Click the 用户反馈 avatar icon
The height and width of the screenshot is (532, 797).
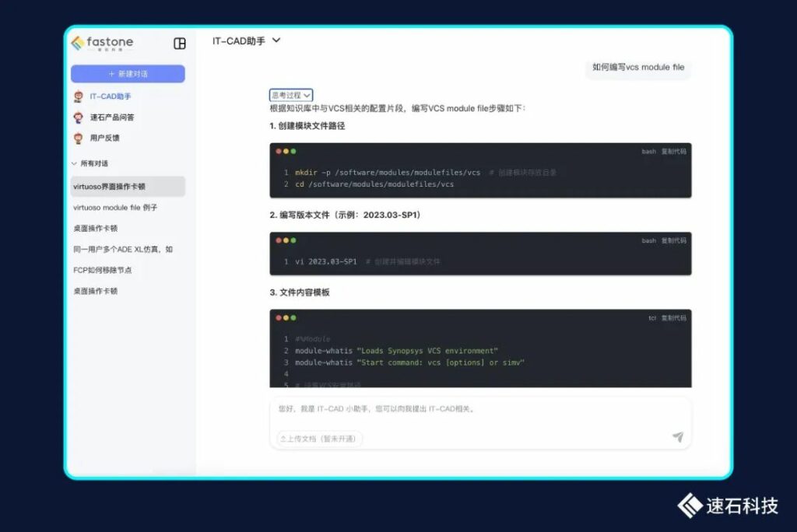(78, 138)
